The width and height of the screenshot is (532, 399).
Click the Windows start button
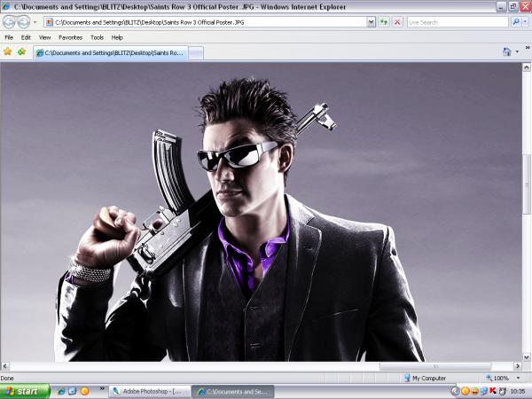(x=24, y=390)
